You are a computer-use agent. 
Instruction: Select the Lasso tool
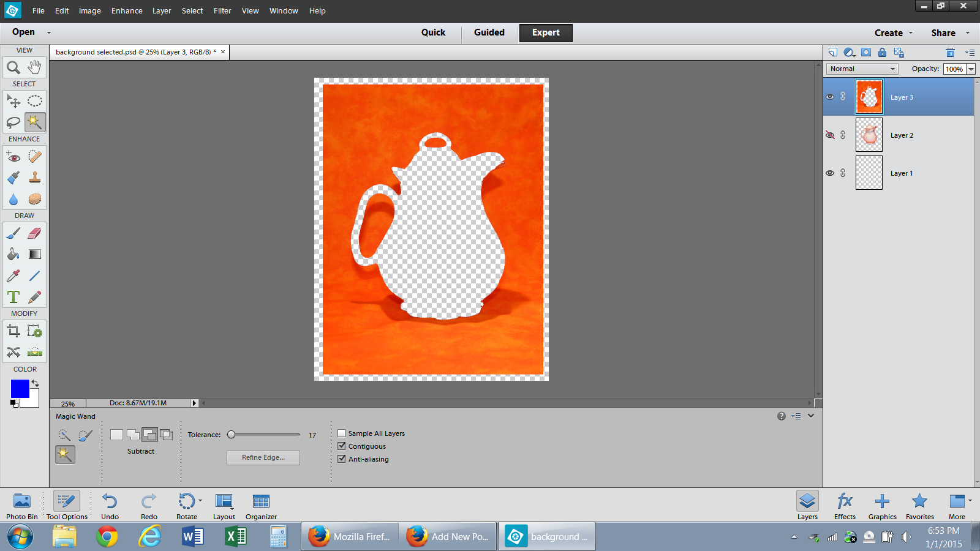(x=13, y=122)
